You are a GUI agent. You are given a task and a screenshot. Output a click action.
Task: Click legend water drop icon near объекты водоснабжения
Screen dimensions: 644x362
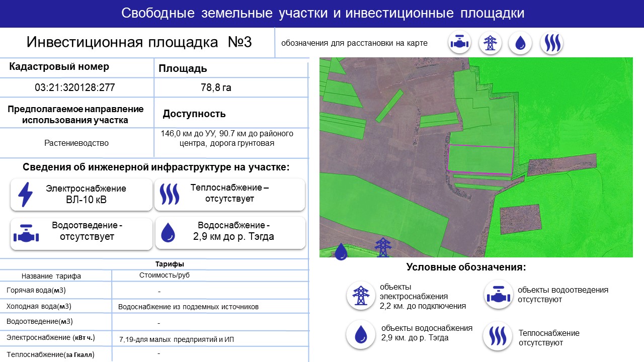(360, 334)
